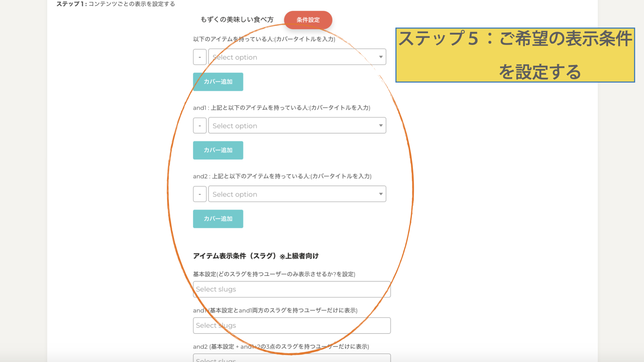This screenshot has width=644, height=362.
Task: Click カバー追加 under the and2 condition
Action: (218, 219)
